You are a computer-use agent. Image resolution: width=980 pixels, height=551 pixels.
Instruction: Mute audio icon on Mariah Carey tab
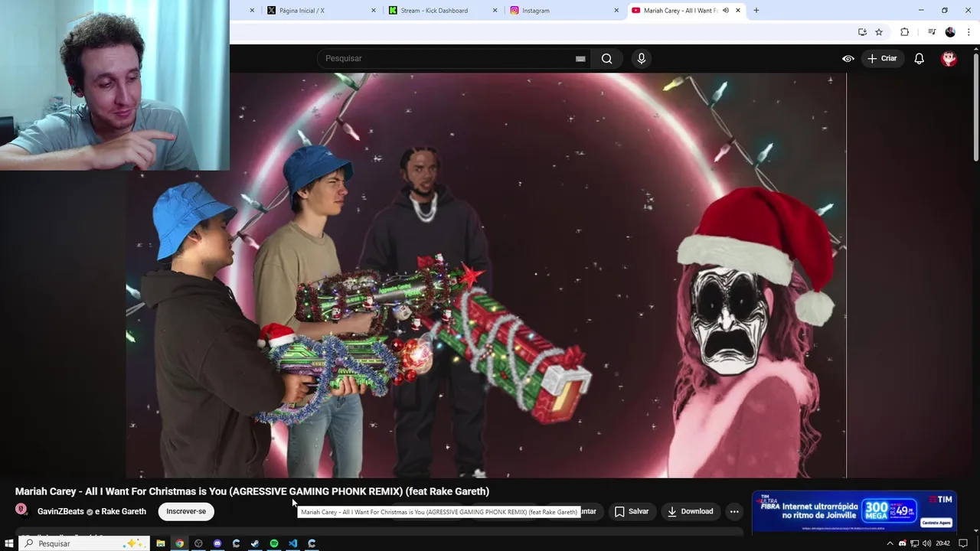(x=726, y=11)
